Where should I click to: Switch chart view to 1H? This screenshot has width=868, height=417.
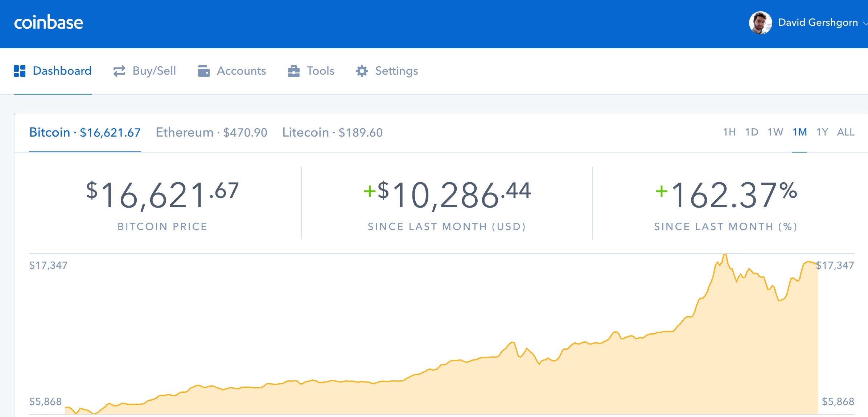click(730, 132)
